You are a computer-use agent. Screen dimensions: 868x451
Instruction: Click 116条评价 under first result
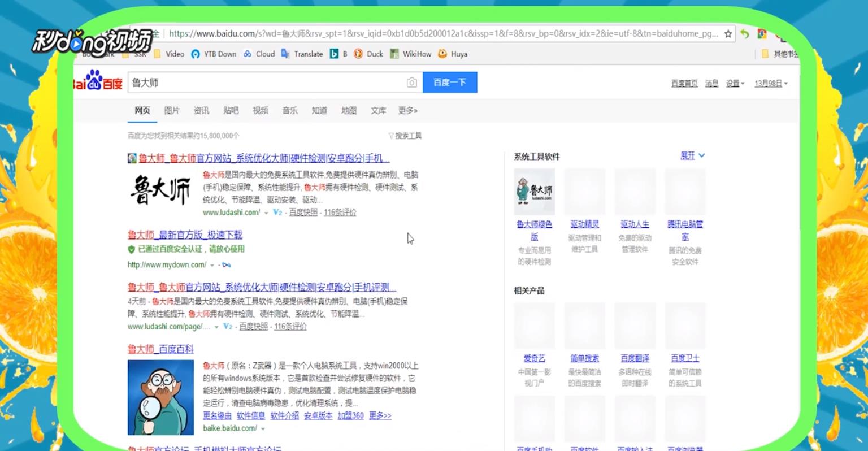pos(340,213)
